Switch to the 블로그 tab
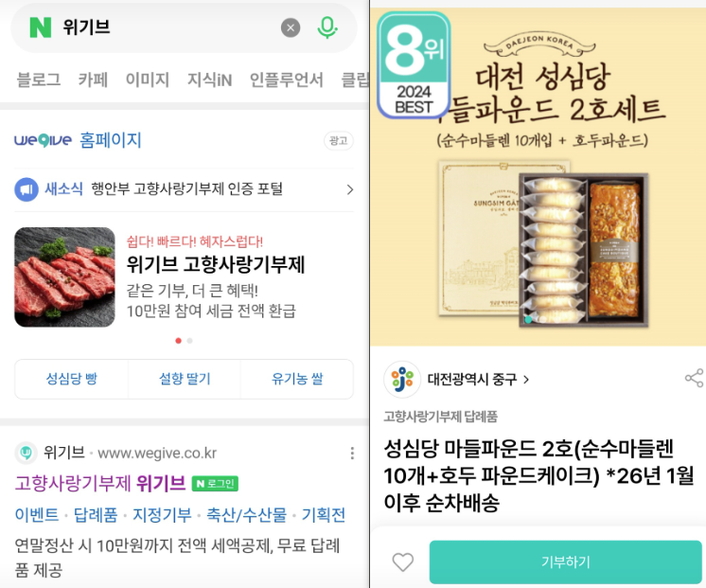 [39, 80]
